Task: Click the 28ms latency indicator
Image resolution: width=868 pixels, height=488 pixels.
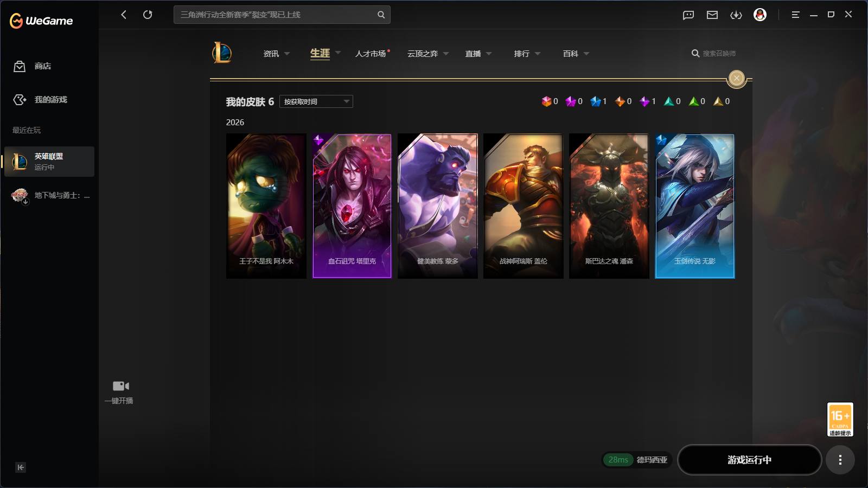Action: tap(618, 460)
